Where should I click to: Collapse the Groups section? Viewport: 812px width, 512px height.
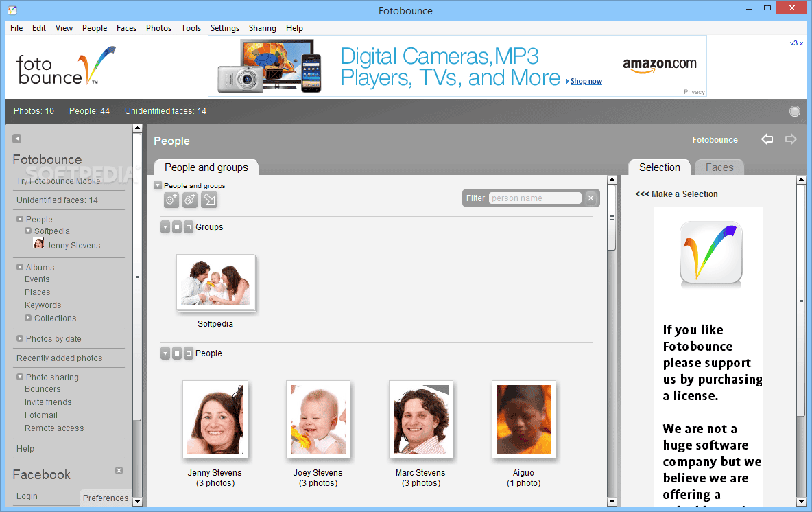click(165, 227)
